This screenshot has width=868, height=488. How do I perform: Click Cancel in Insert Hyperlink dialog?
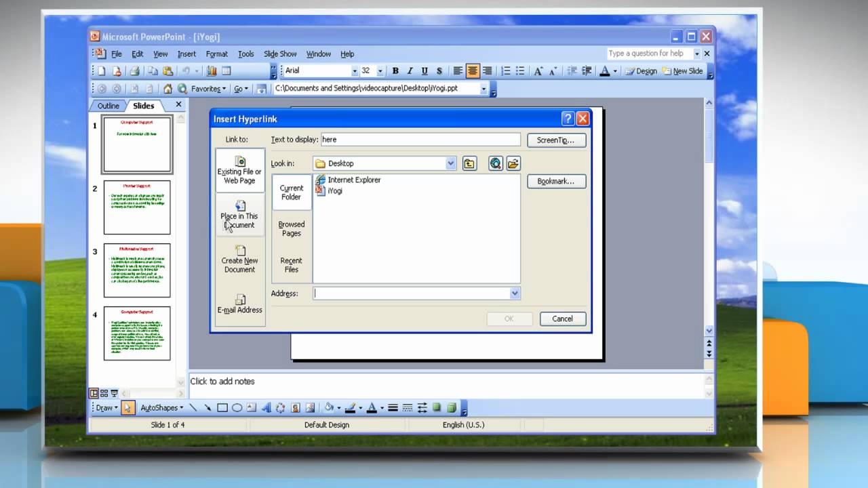563,319
